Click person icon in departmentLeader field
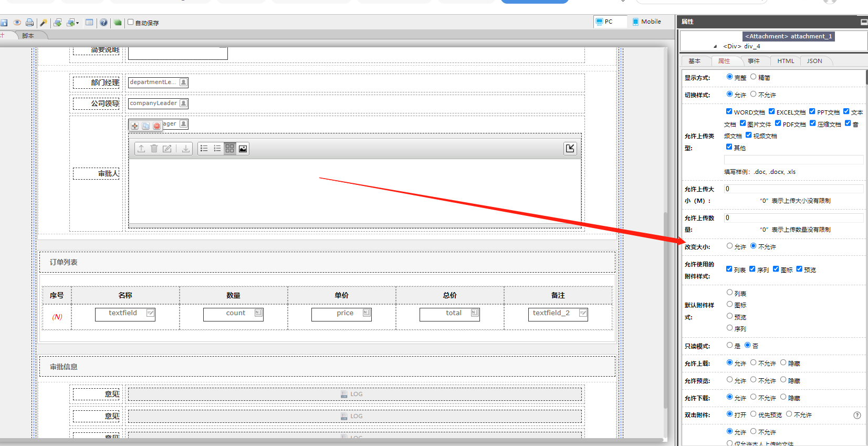Screen dimensions: 868x446 click(183, 82)
